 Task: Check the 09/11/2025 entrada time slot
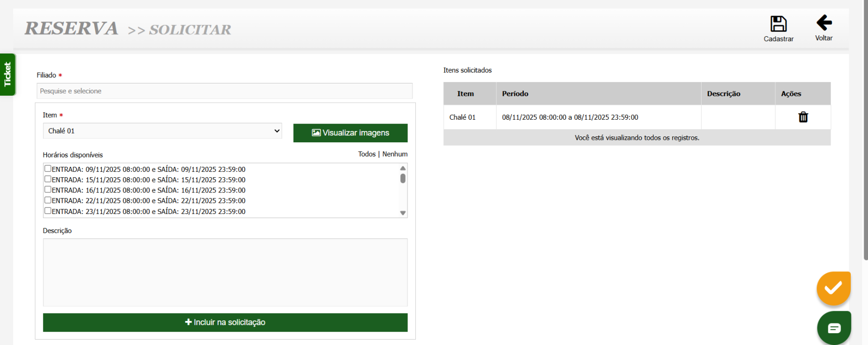pyautogui.click(x=48, y=169)
